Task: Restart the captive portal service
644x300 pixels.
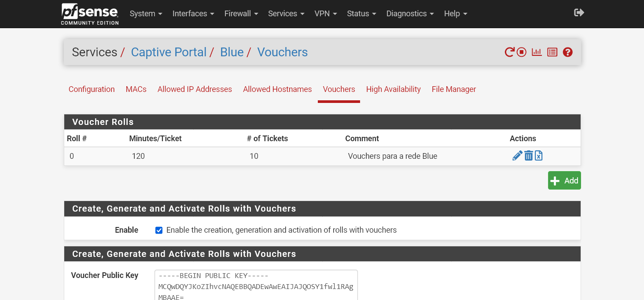Action: [509, 52]
